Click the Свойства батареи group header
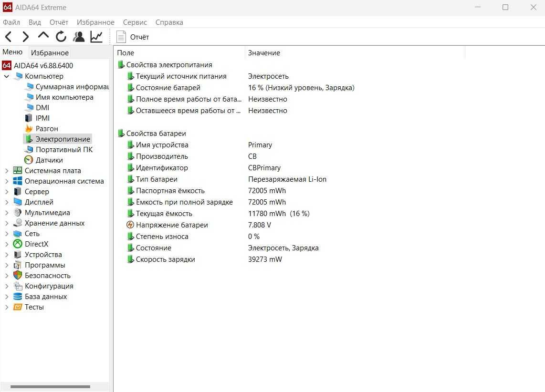The image size is (545, 392). (156, 134)
